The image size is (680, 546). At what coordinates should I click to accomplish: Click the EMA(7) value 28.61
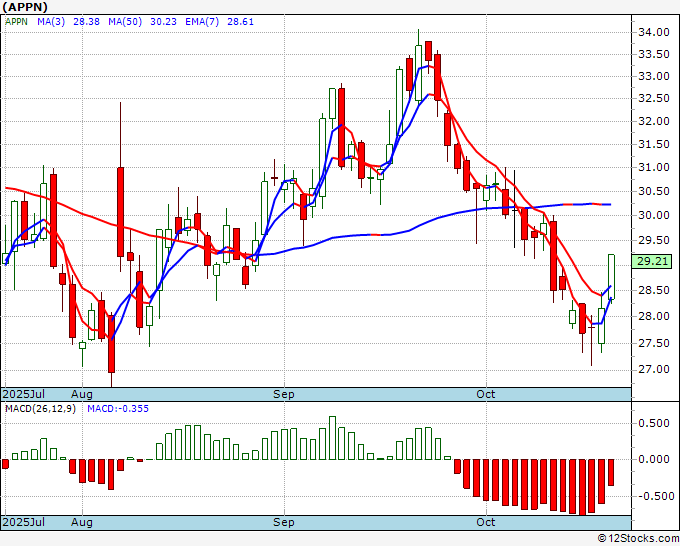click(x=241, y=22)
